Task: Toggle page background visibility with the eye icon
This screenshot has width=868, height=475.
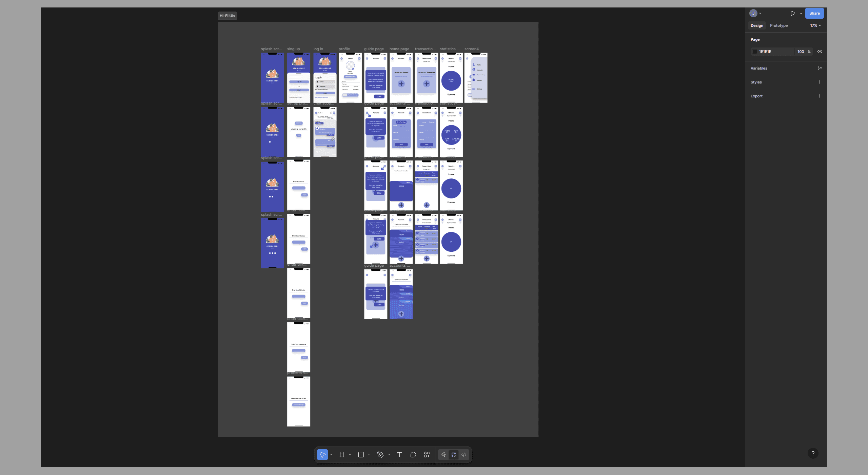Action: (x=820, y=51)
